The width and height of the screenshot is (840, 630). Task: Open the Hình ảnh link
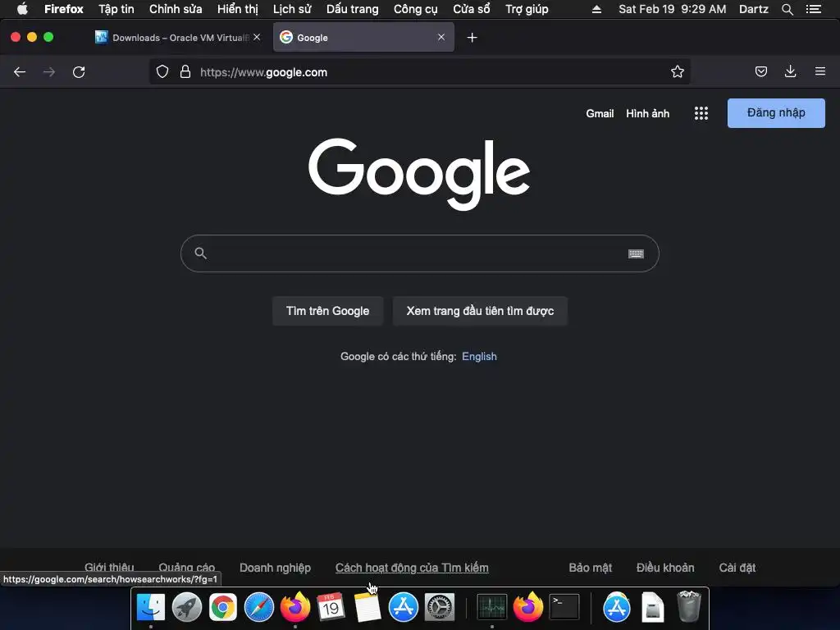647,113
